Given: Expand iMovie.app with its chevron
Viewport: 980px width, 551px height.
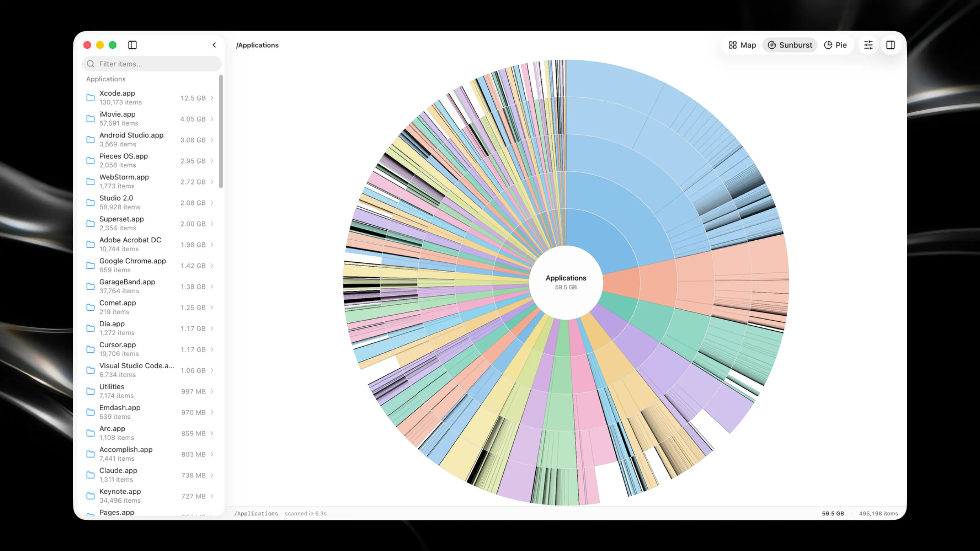Looking at the screenshot, I should coord(212,119).
